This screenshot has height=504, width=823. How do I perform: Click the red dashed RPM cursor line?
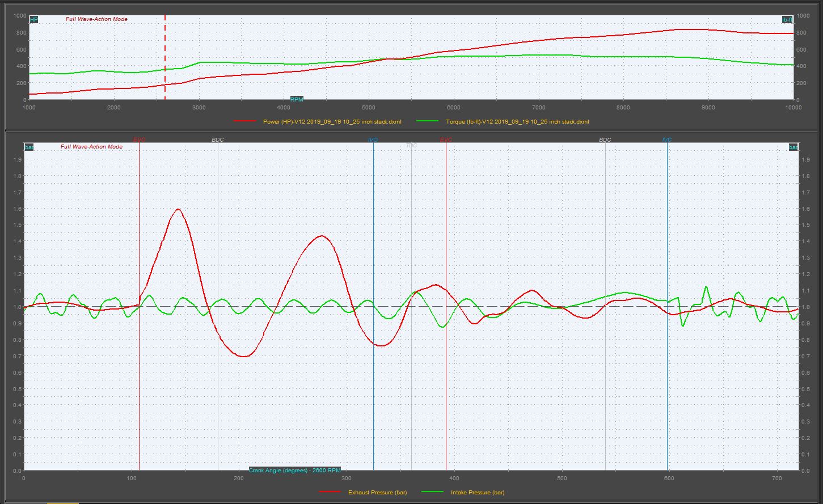pyautogui.click(x=165, y=57)
